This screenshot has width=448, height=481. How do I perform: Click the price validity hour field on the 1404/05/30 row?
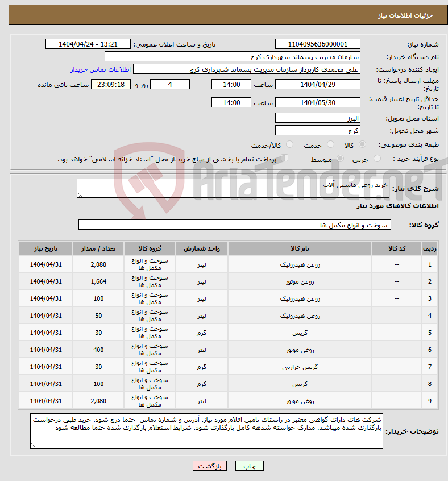pos(231,102)
